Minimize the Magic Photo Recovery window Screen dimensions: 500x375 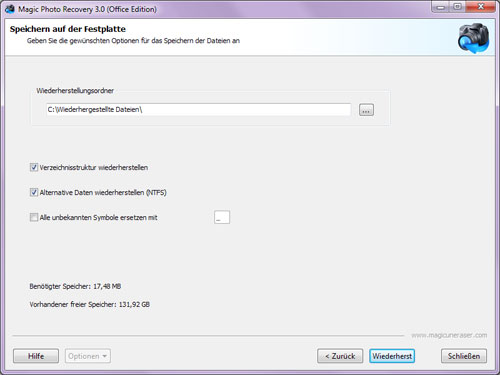pos(441,7)
